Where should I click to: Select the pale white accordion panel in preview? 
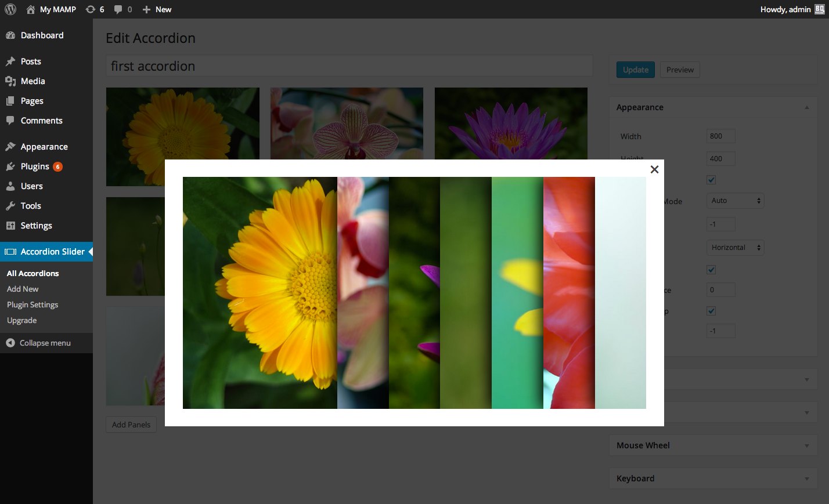(621, 293)
